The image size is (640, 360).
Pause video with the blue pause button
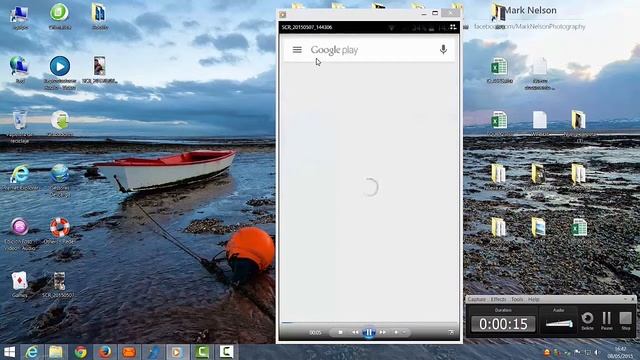coord(369,332)
